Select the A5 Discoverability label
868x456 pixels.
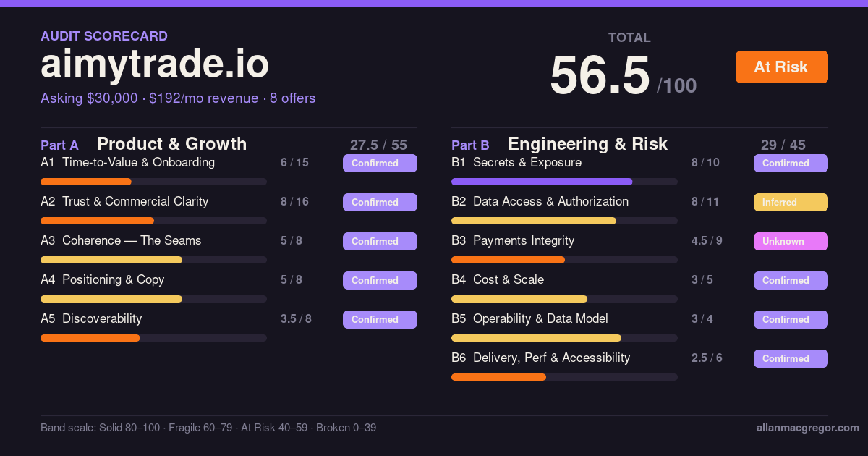click(x=91, y=318)
